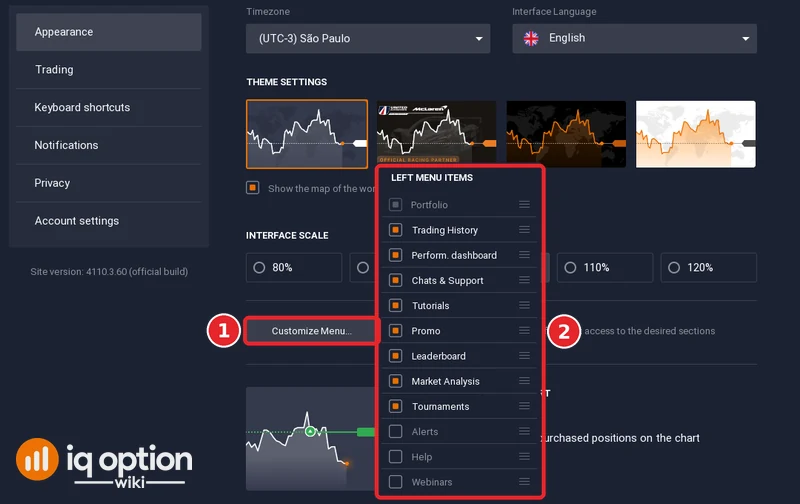
Task: Uncheck the Chats & Support checkbox
Action: tap(395, 280)
